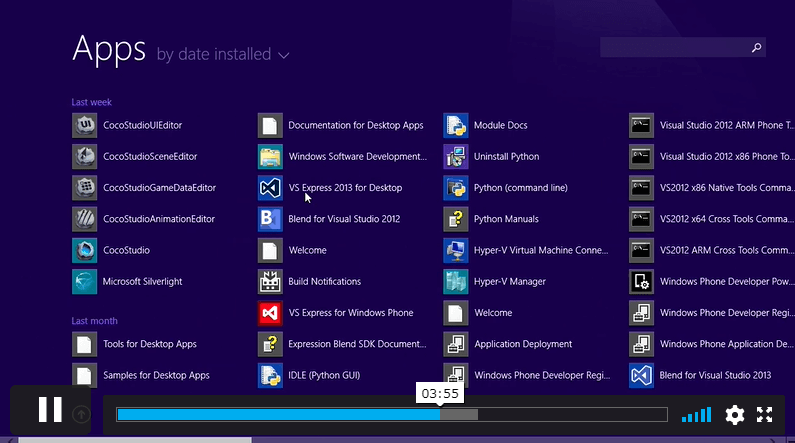Click the Uninstall Python icon
The width and height of the screenshot is (795, 443).
coord(455,157)
